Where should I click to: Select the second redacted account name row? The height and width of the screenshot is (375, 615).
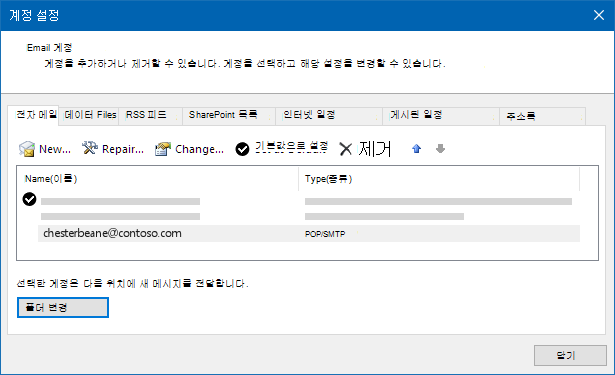tap(120, 216)
